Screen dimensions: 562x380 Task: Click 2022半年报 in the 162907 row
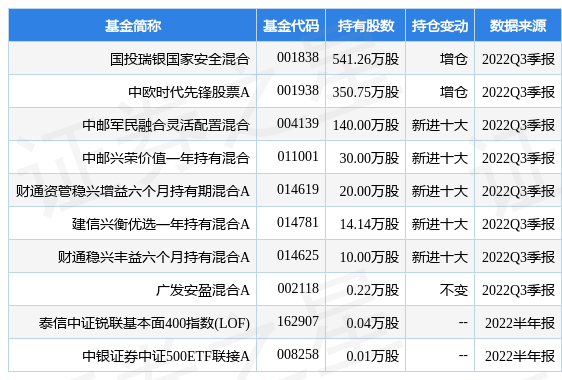520,323
